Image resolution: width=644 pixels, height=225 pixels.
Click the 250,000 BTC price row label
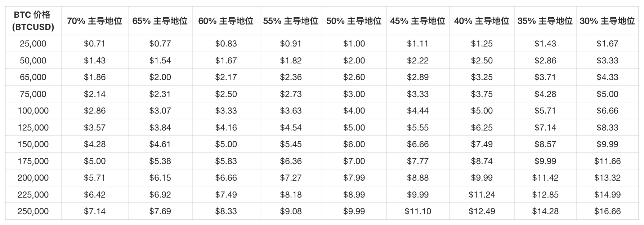[x=33, y=211]
